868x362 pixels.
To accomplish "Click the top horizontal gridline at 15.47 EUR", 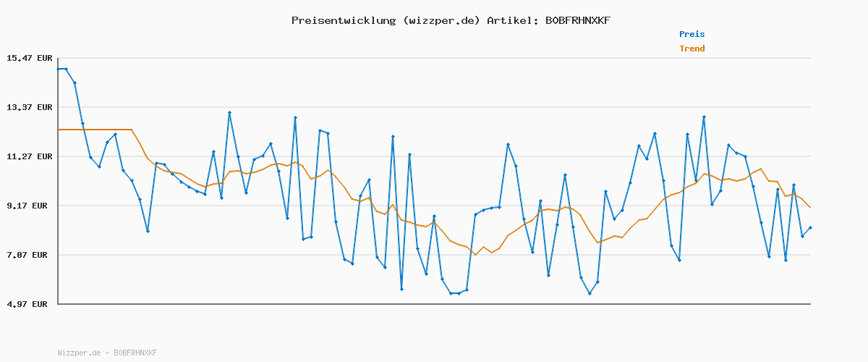I will click(434, 58).
